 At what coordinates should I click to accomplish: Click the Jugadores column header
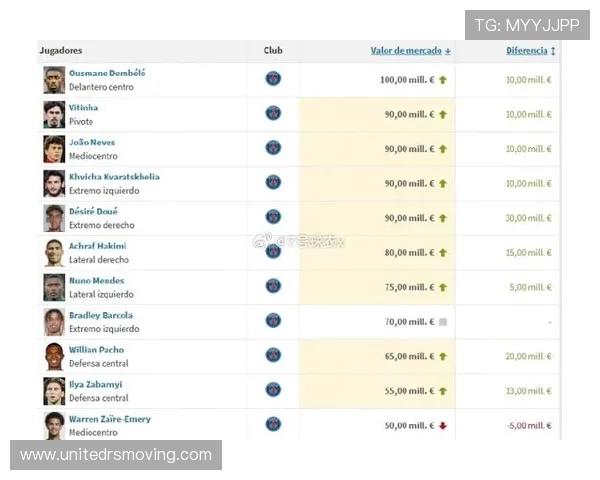tap(61, 51)
